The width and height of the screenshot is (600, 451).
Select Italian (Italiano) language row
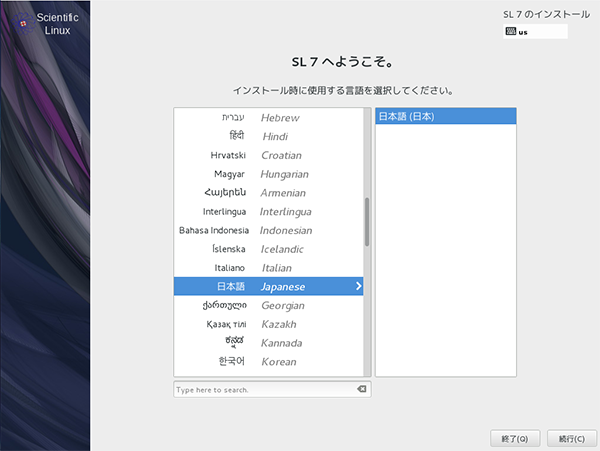tap(269, 267)
